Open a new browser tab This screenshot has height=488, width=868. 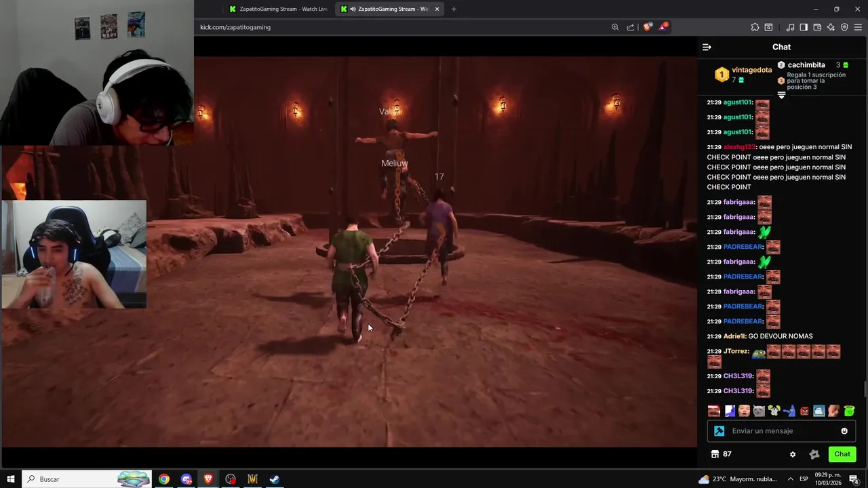[454, 9]
